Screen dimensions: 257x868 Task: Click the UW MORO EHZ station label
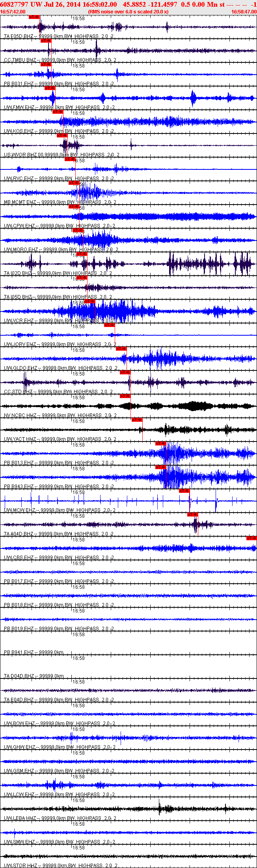point(21,250)
